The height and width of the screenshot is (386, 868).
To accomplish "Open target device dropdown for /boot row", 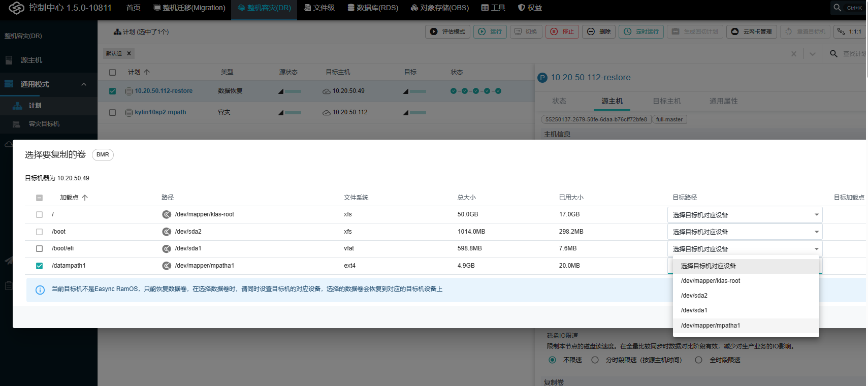I will click(745, 232).
